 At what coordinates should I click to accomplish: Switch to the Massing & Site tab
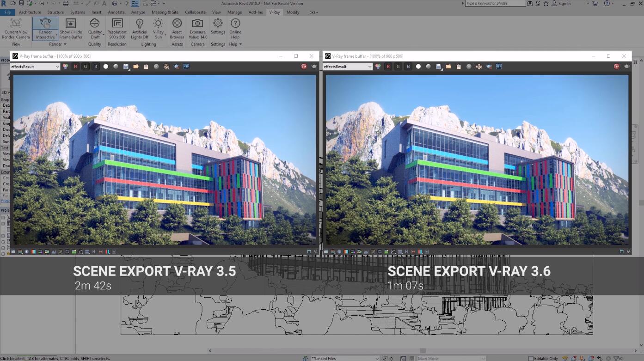tap(165, 12)
